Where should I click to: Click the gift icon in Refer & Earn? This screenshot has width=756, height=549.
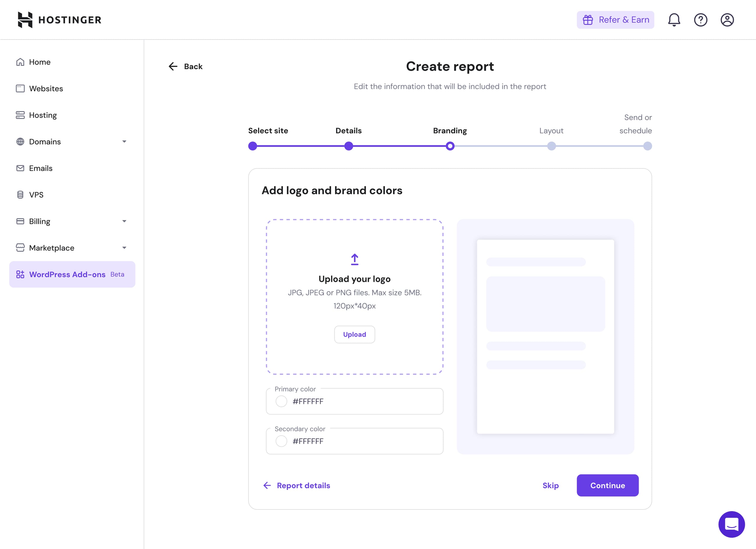pyautogui.click(x=588, y=20)
